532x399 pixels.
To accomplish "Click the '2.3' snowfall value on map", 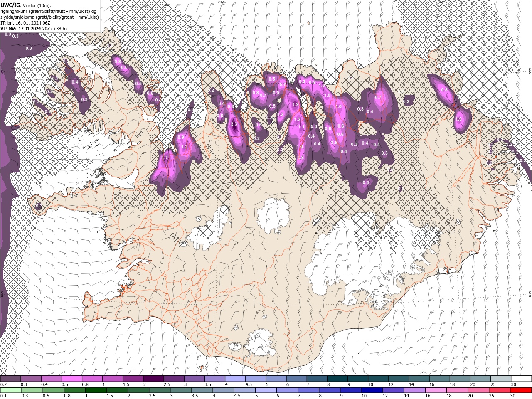I will [234, 124].
